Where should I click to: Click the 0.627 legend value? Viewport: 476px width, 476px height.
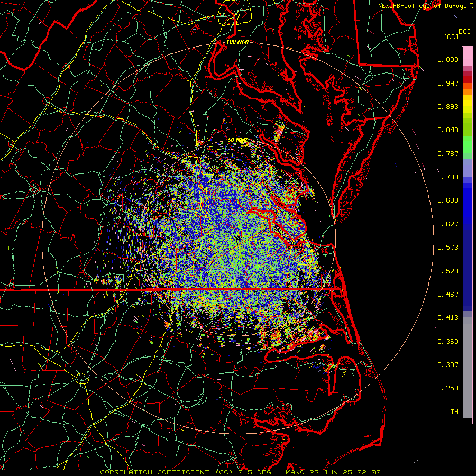pos(448,224)
